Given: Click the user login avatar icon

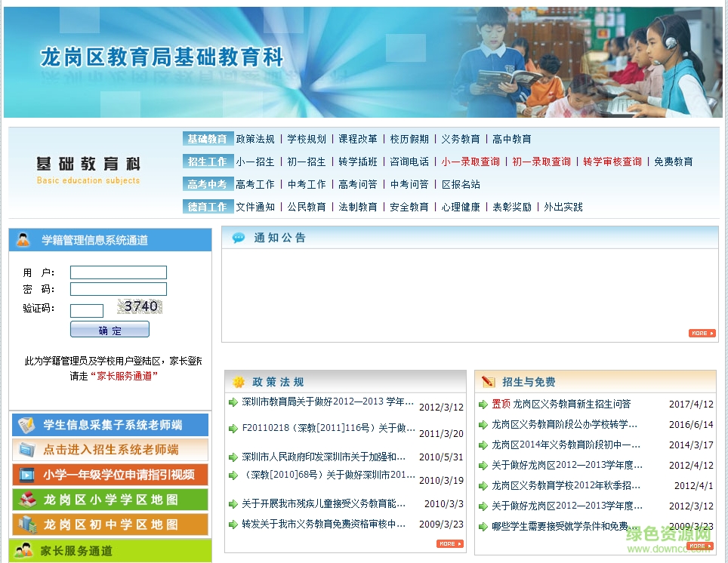Looking at the screenshot, I should pos(23,240).
